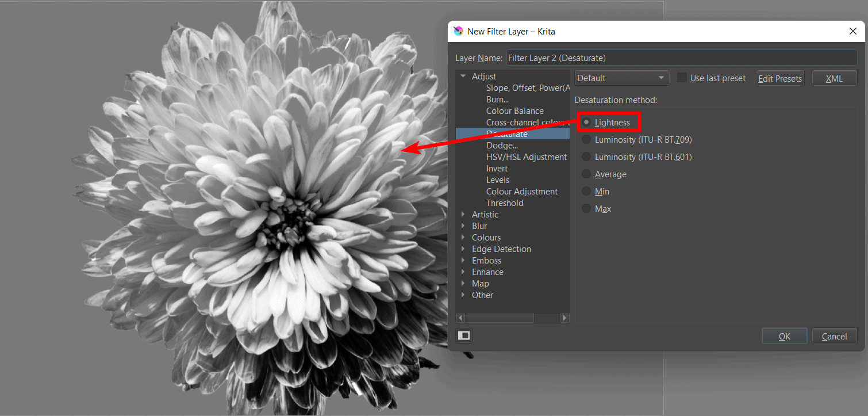Pick the HSV/HSL Adjustment filter
868x416 pixels.
(526, 157)
